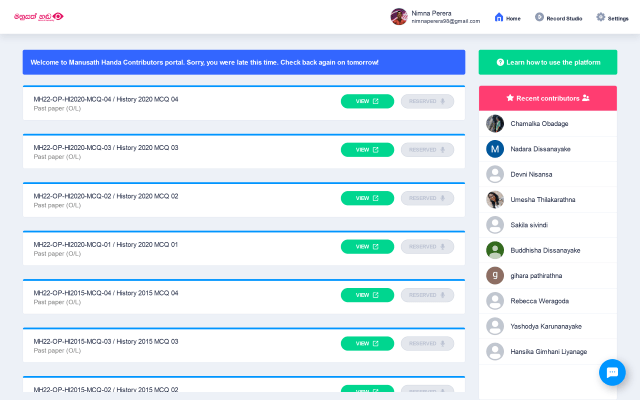The image size is (640, 400).
Task: View History 2020 MCQ 03 paper
Action: (367, 149)
